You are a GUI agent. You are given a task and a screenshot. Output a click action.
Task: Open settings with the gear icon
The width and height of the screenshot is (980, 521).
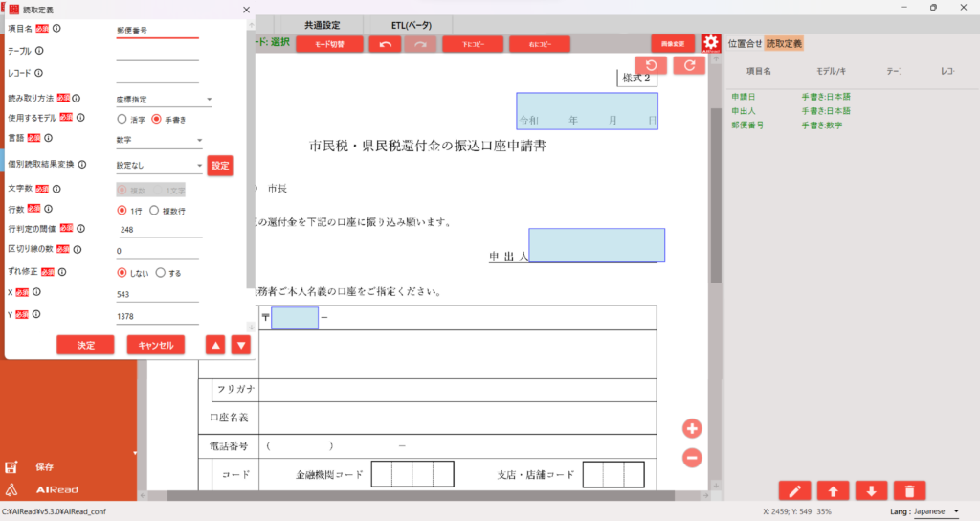click(x=710, y=43)
